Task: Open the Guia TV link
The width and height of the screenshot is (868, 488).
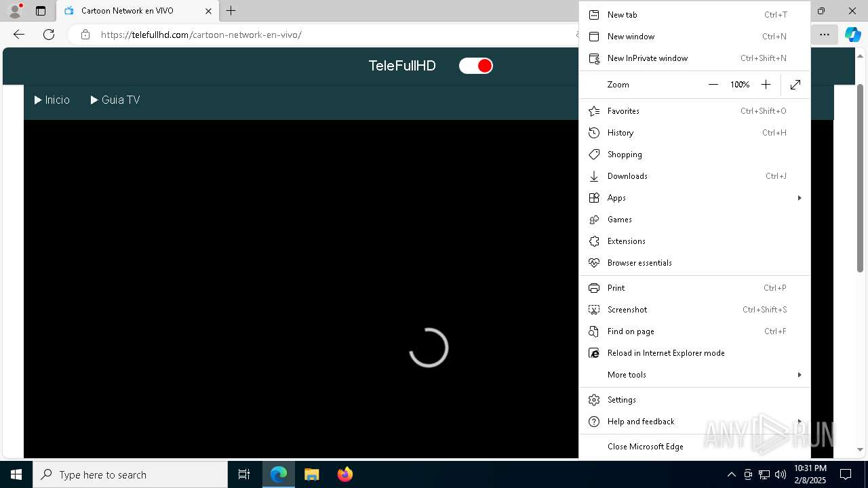Action: tap(115, 100)
